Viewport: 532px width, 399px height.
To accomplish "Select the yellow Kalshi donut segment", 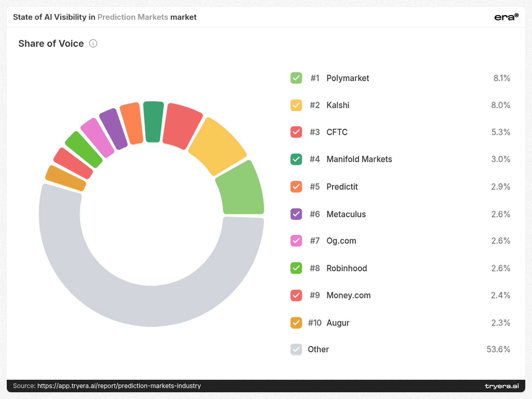I will click(x=218, y=146).
